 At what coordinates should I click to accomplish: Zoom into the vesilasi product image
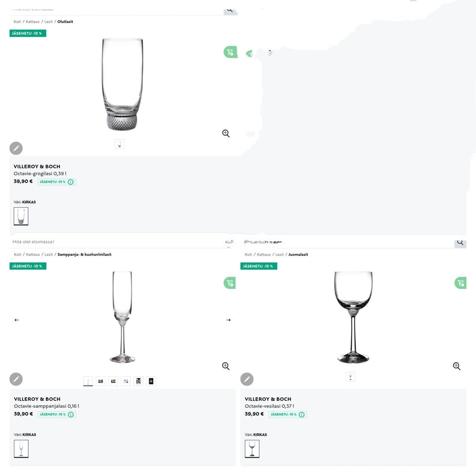point(457,366)
